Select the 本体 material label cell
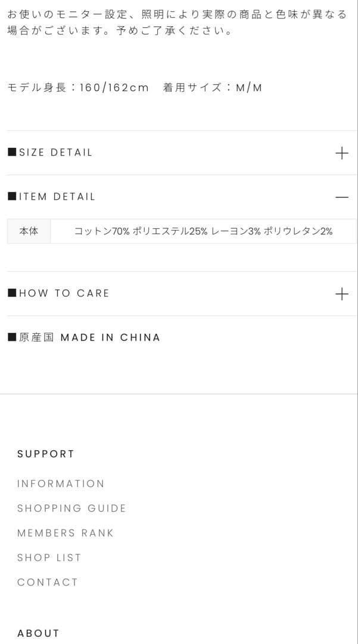 (29, 231)
